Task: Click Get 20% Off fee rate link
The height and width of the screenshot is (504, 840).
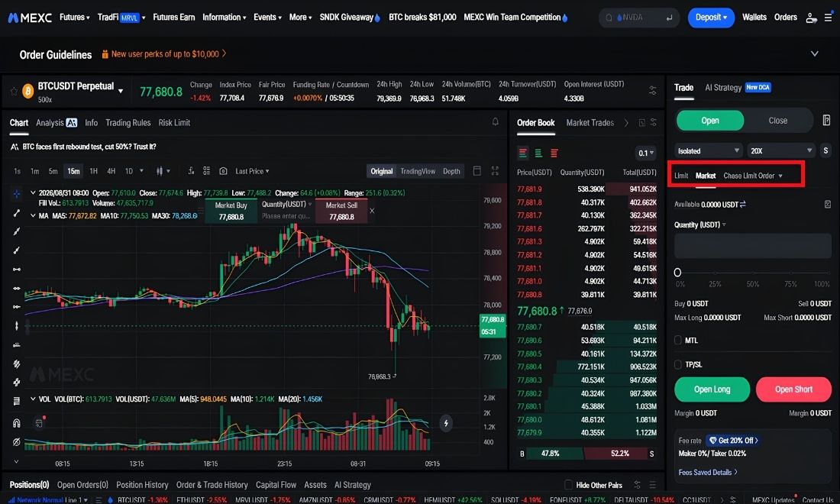Action: 733,441
